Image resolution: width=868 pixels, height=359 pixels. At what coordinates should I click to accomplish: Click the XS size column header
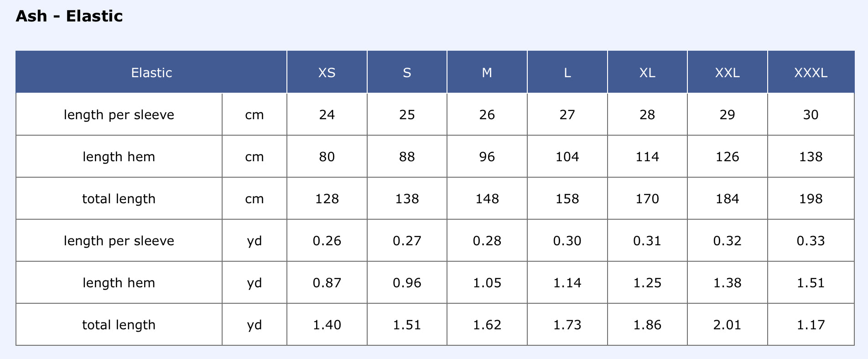click(327, 73)
